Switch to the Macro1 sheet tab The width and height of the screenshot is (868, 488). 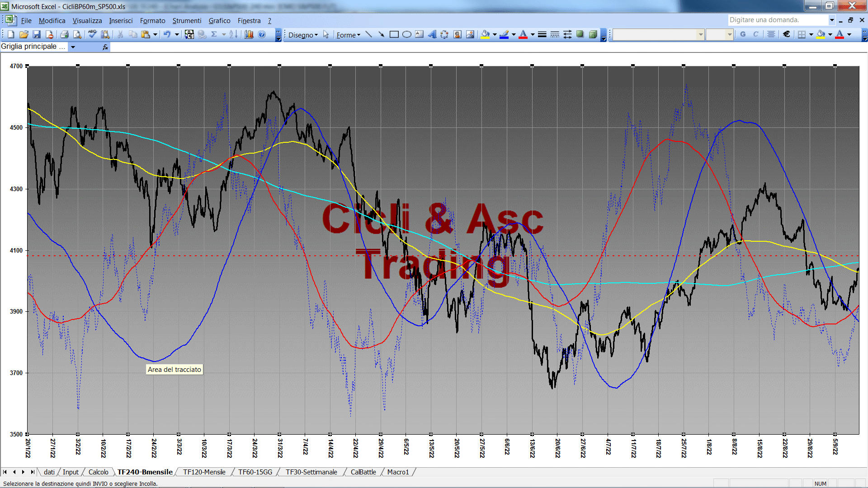pyautogui.click(x=398, y=472)
